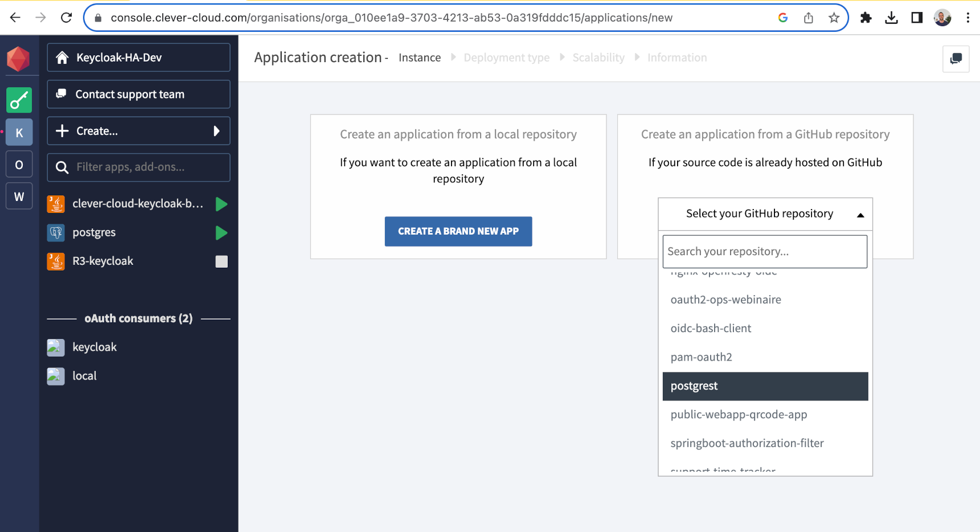Expand the Create... menu
This screenshot has height=532, width=980.
138,131
